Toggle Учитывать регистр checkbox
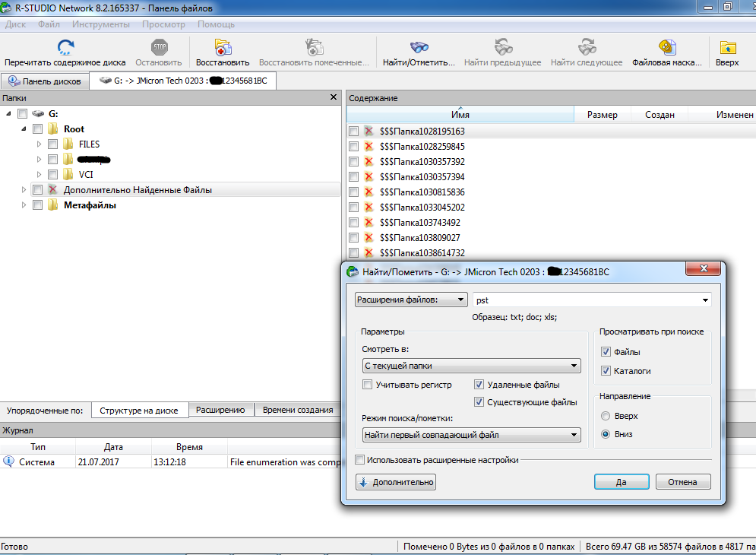 368,385
